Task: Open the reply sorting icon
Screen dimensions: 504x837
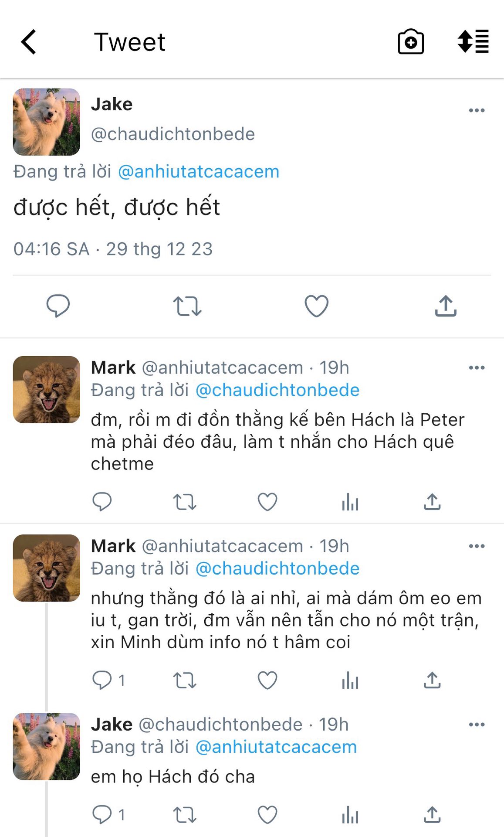Action: tap(473, 42)
